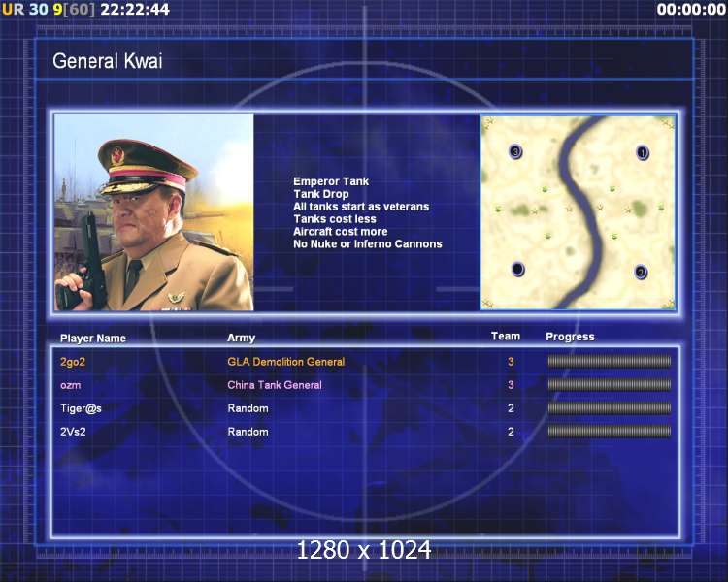The width and height of the screenshot is (728, 582).
Task: Click the progress bar for player Tiger@s
Action: pyautogui.click(x=610, y=408)
